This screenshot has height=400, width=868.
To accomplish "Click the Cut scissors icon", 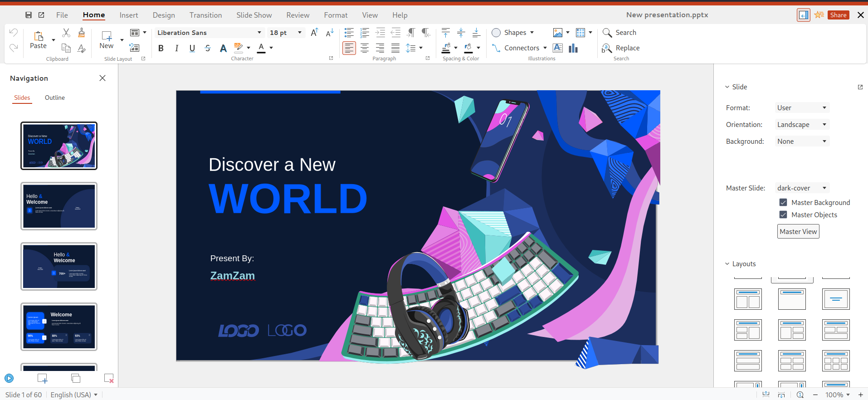I will [66, 33].
